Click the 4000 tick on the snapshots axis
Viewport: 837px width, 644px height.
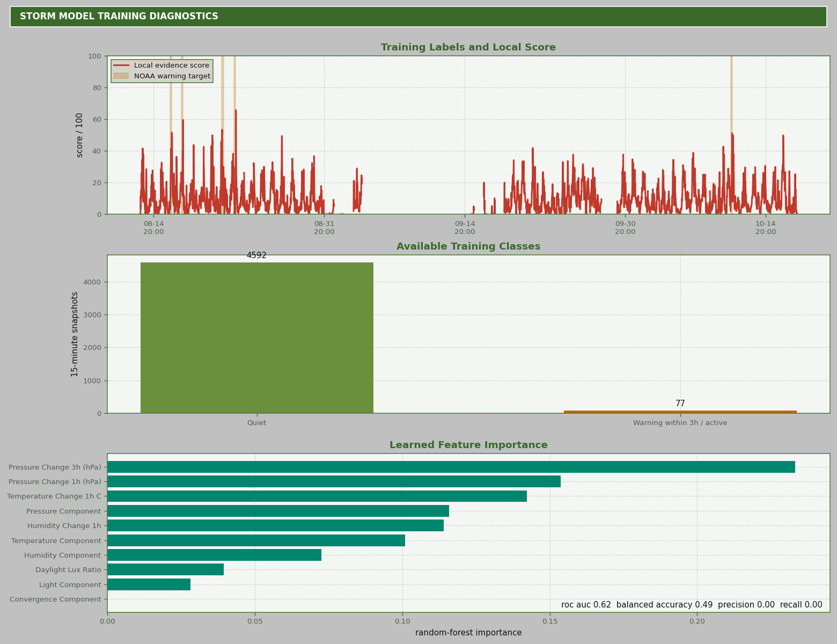[x=92, y=282]
